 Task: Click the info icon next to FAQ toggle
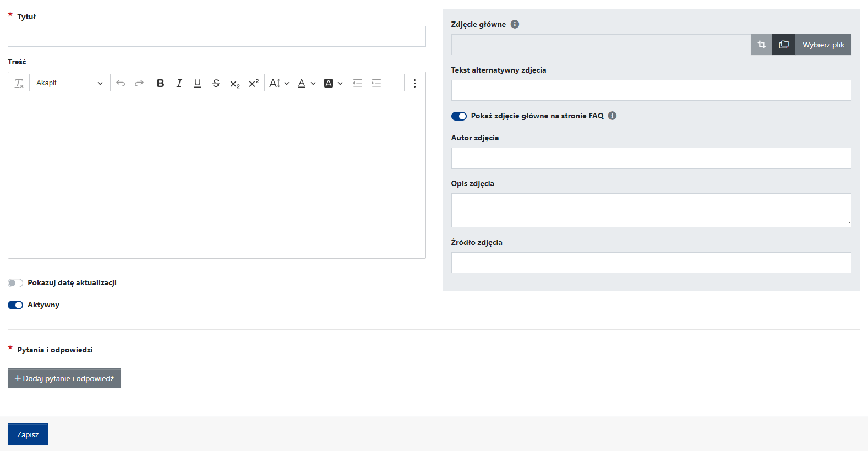(x=612, y=116)
